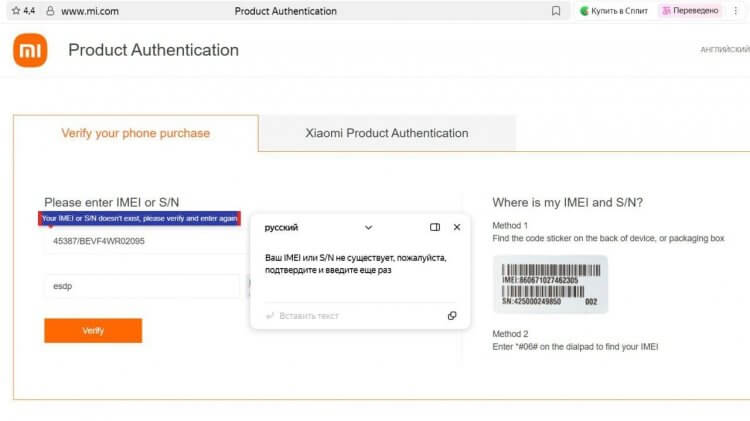Switch to Xiaomi Product Authentication tab
This screenshot has width=750, height=421.
pyautogui.click(x=387, y=133)
